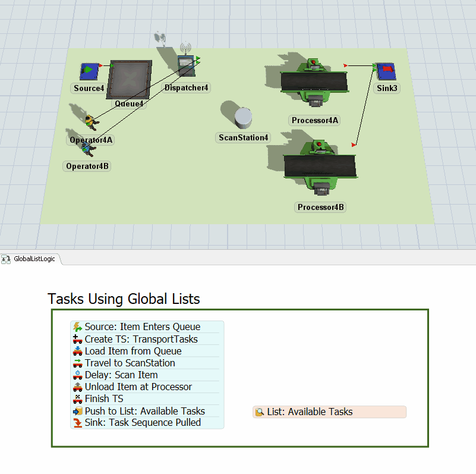The image size is (476, 474).
Task: Click Create TS: TransportTasks activity
Action: point(141,339)
